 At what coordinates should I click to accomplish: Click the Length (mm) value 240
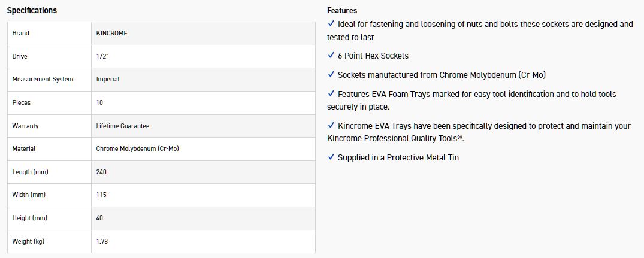(x=101, y=172)
